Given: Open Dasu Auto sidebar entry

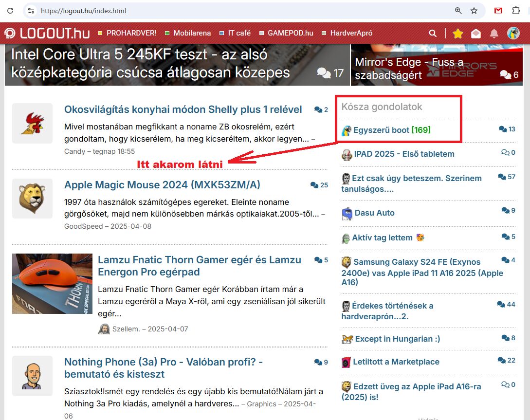Looking at the screenshot, I should coord(375,213).
